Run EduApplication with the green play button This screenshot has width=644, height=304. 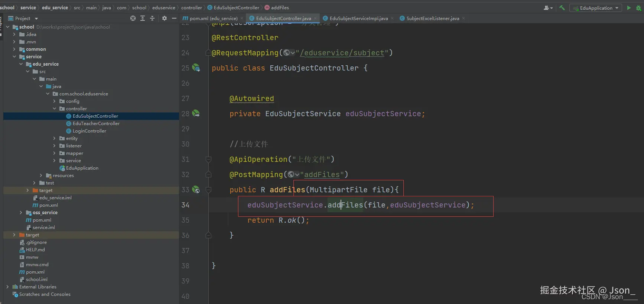pyautogui.click(x=629, y=8)
